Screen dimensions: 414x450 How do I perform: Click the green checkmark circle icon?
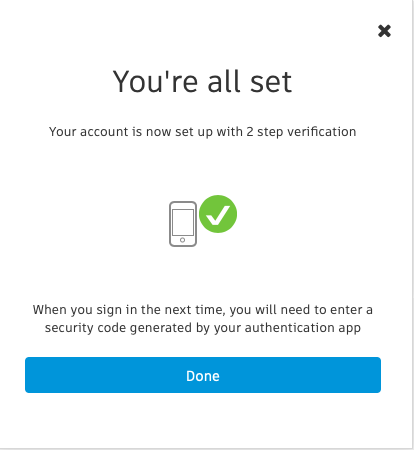218,214
